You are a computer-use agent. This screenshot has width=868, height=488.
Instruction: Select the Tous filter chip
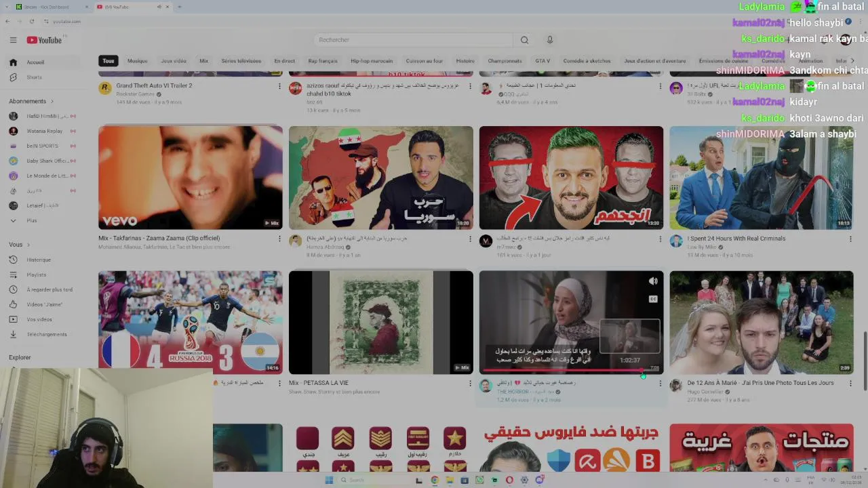click(108, 61)
